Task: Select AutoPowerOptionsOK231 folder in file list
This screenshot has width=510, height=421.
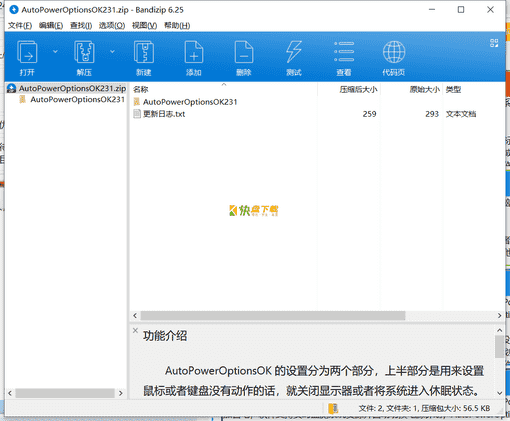Action: click(190, 102)
